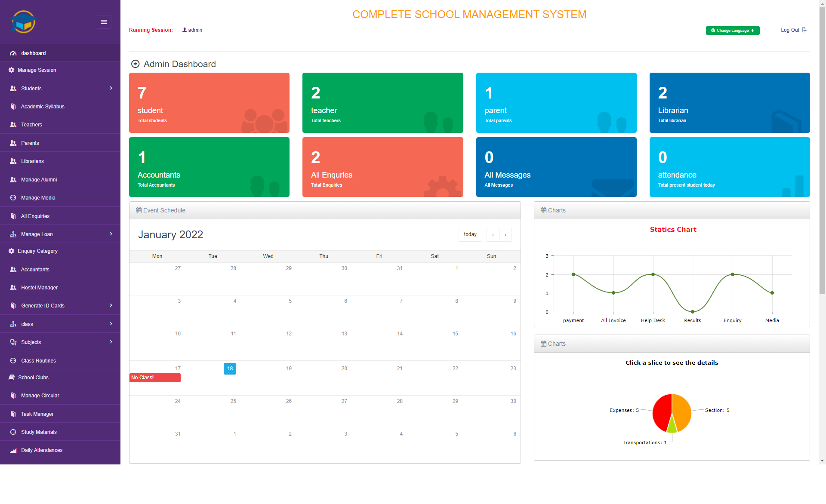The image size is (826, 504).
Task: Toggle the sidebar with the hamburger button
Action: click(104, 22)
